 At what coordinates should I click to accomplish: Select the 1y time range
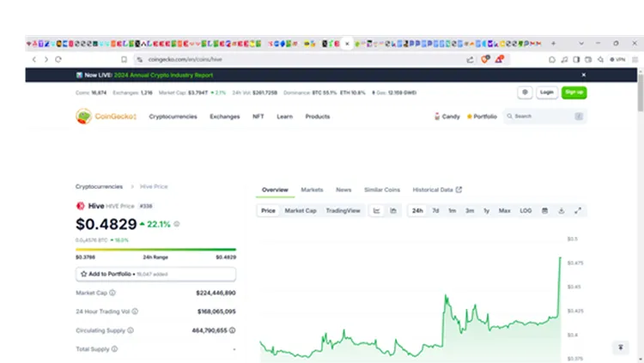pos(486,210)
